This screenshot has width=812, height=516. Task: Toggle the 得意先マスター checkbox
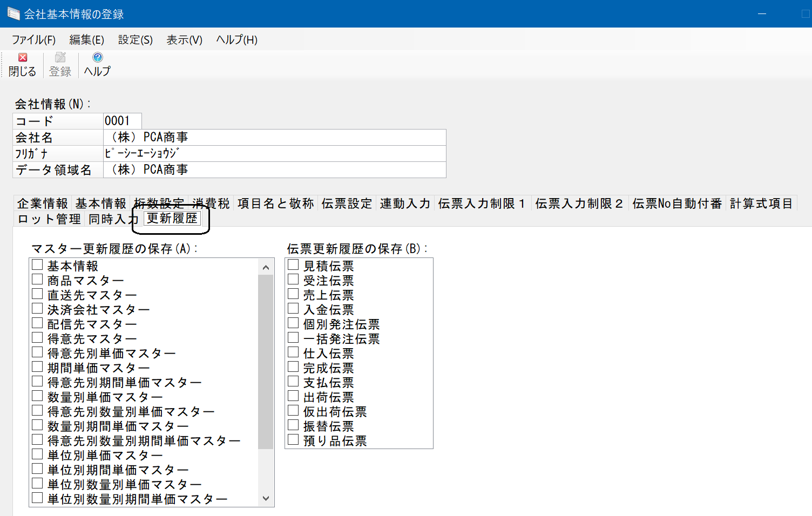[37, 338]
